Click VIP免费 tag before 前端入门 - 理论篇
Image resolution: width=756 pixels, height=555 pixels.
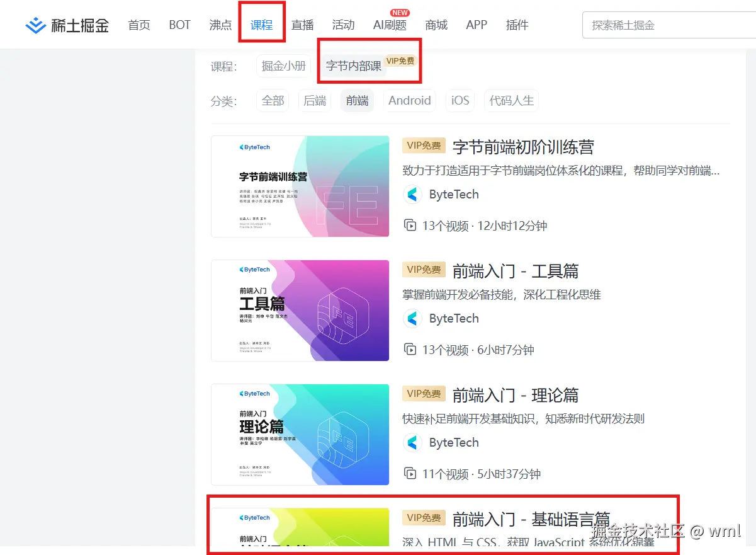click(x=424, y=394)
